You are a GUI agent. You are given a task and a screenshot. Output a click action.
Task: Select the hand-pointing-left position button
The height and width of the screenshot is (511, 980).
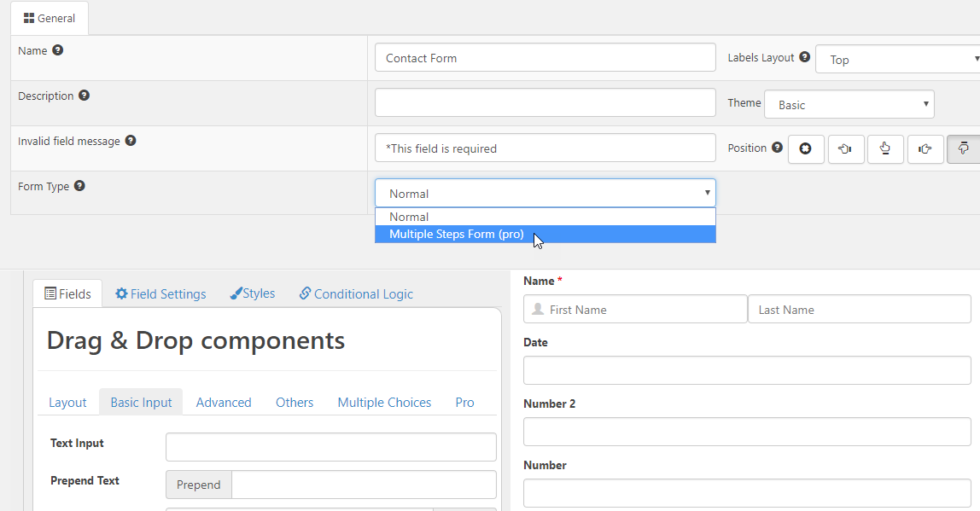point(846,148)
